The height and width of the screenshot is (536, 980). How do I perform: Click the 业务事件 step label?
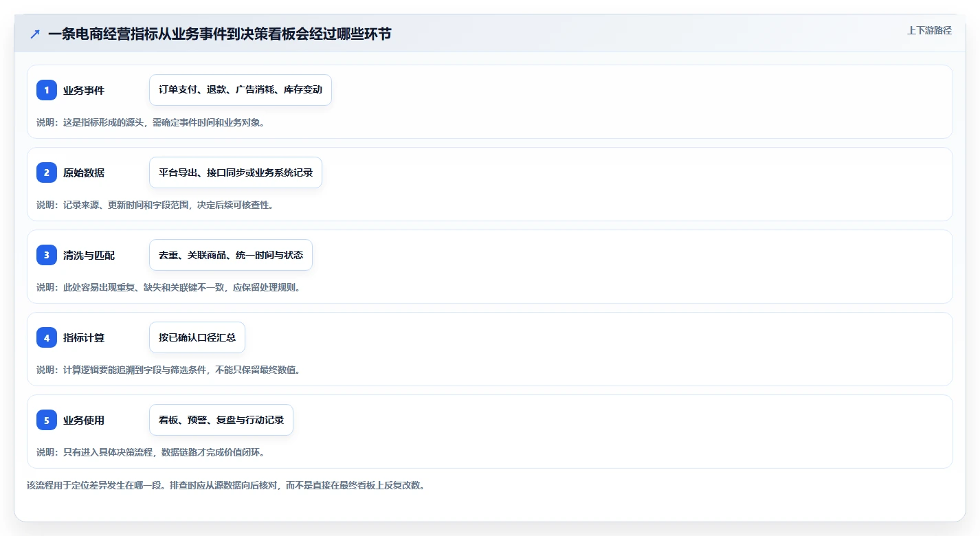point(84,90)
